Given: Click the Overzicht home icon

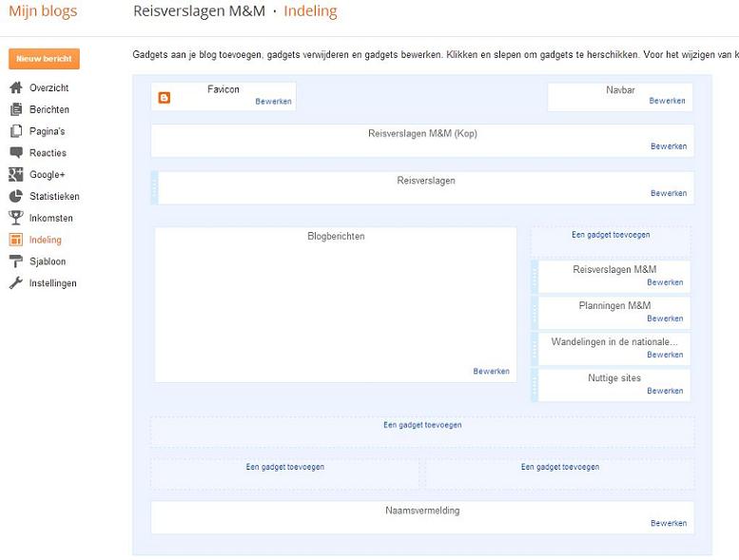Looking at the screenshot, I should [15, 87].
